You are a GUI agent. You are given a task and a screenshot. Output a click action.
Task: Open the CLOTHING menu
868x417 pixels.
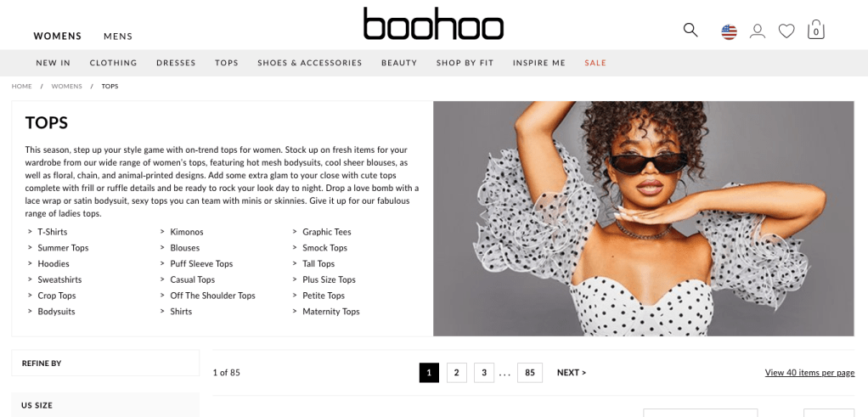(x=114, y=63)
